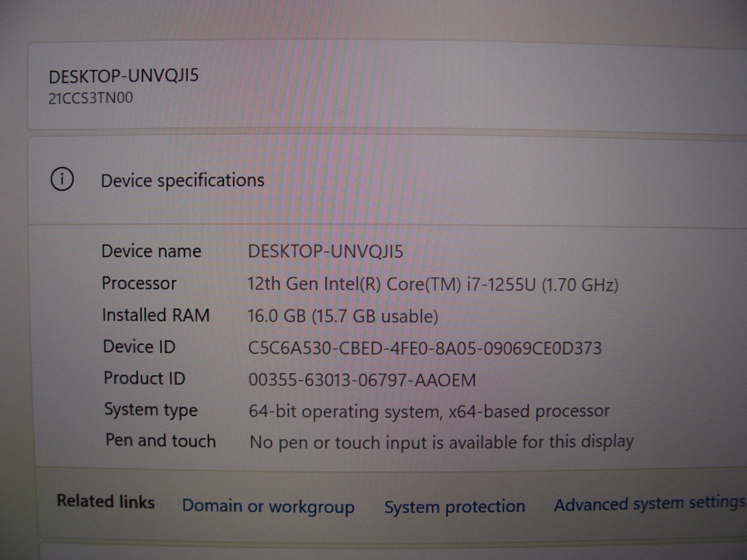Viewport: 747px width, 560px height.
Task: Select the No pen or touch input text
Action: click(x=442, y=442)
